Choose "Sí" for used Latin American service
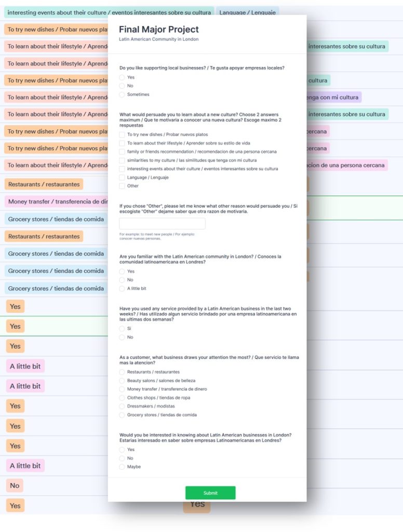Screen dimensions: 403x532 (122, 328)
